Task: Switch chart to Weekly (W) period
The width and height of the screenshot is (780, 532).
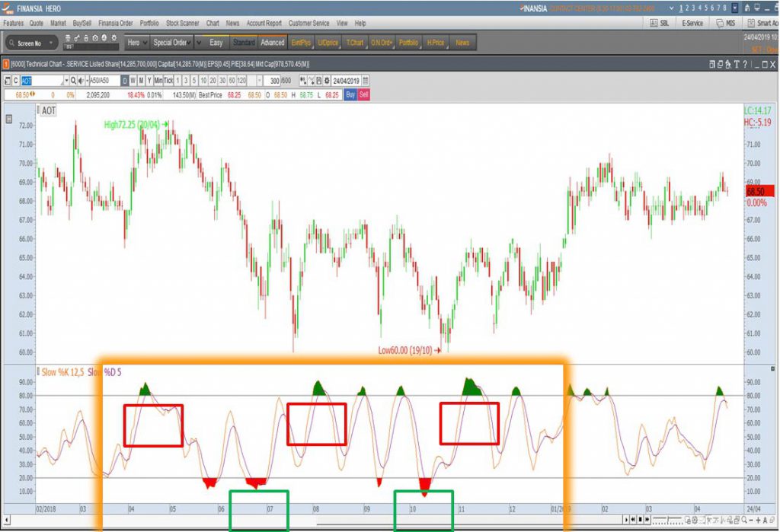Action: click(133, 81)
